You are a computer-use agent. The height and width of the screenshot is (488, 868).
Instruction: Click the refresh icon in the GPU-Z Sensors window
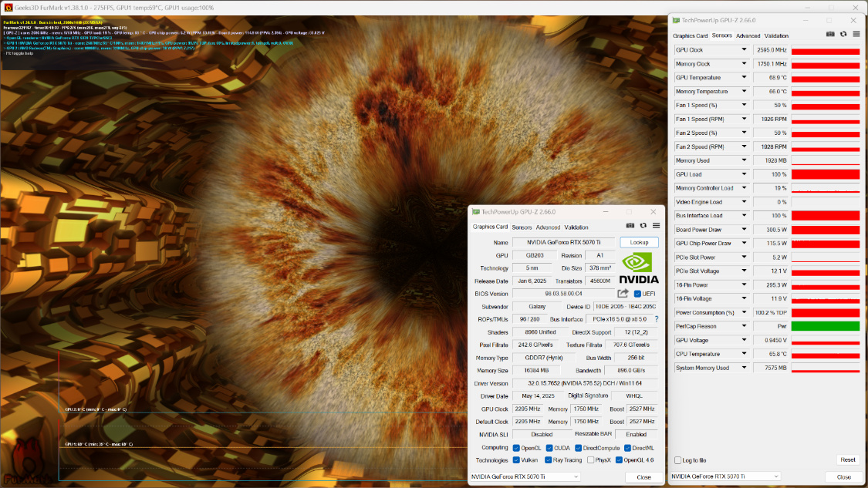843,34
